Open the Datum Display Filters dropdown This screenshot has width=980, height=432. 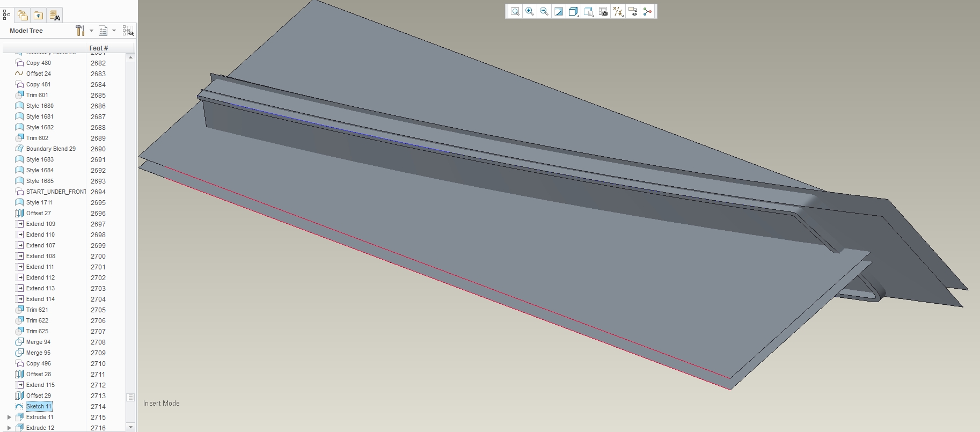pyautogui.click(x=618, y=12)
